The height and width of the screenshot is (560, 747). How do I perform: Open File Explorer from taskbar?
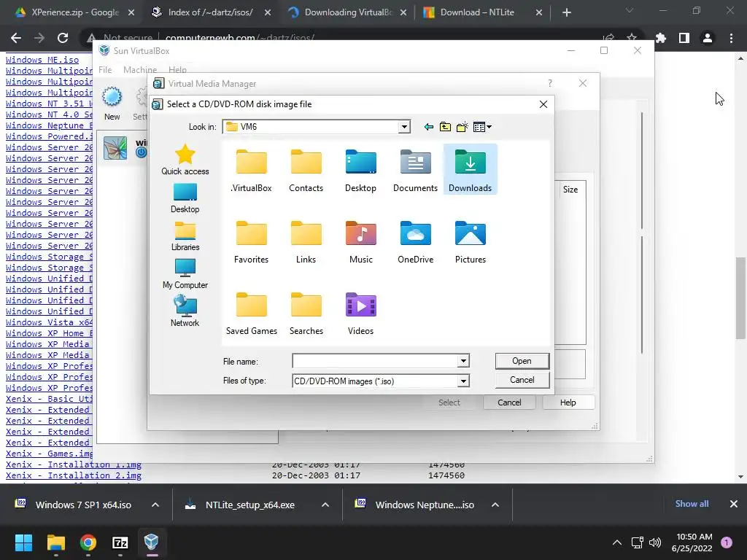tap(55, 542)
